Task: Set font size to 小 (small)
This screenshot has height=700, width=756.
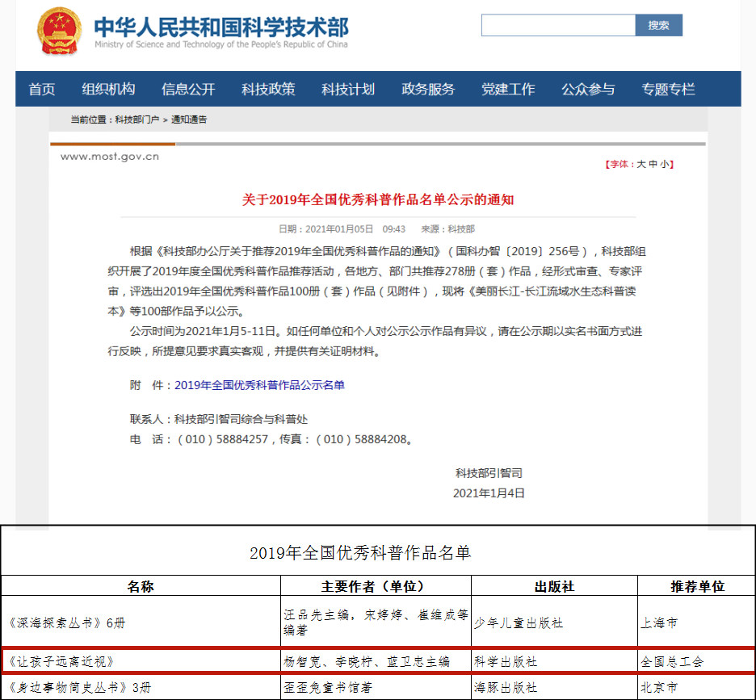Action: (664, 164)
